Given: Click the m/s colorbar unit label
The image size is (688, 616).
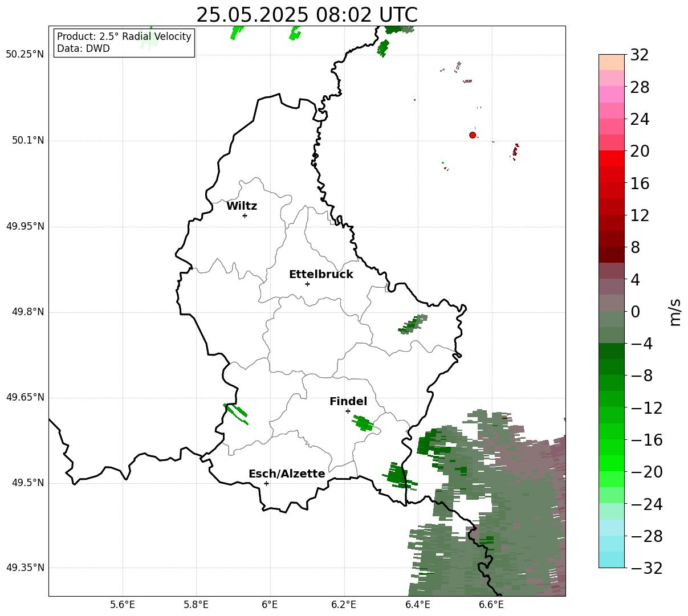Looking at the screenshot, I should click(x=675, y=312).
